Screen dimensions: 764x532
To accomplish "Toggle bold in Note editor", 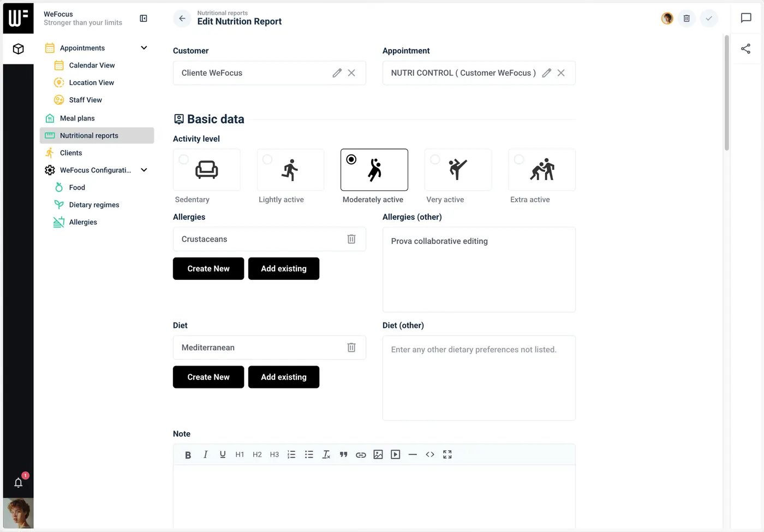I will (x=188, y=455).
